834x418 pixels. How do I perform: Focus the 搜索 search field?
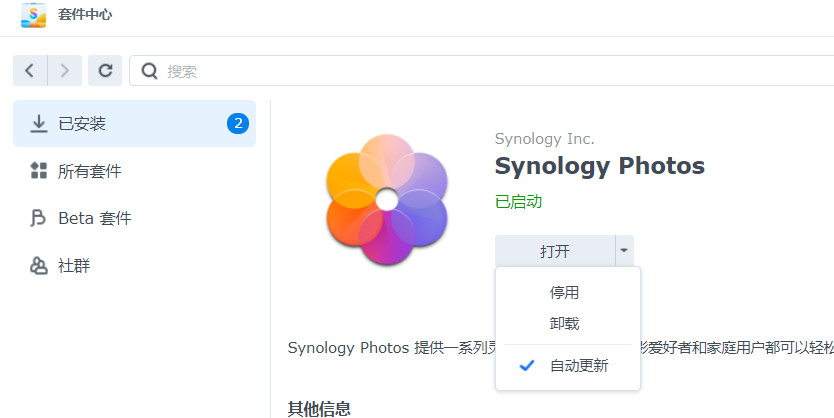tap(481, 71)
